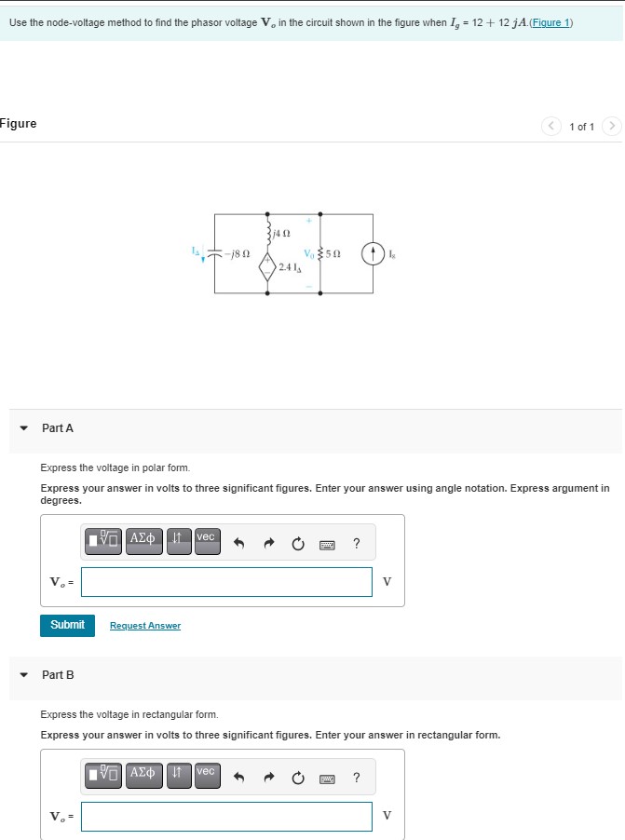Screen dimensions: 625x840
Task: Submit the Part A answer
Action: pyautogui.click(x=66, y=625)
